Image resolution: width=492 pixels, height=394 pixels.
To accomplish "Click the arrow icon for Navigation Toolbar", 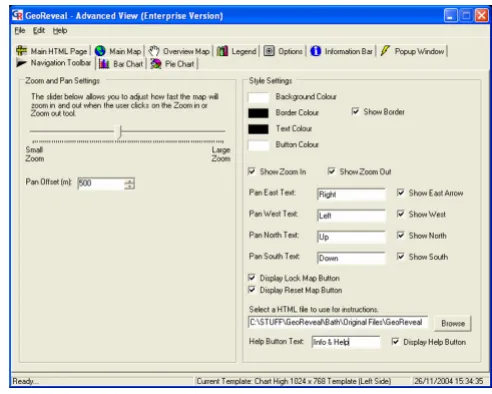I will coord(21,63).
